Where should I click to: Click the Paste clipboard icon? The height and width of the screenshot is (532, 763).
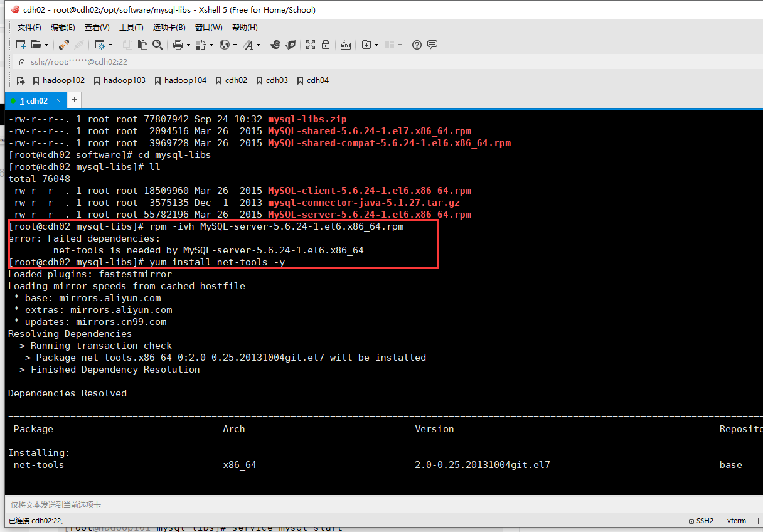(142, 45)
